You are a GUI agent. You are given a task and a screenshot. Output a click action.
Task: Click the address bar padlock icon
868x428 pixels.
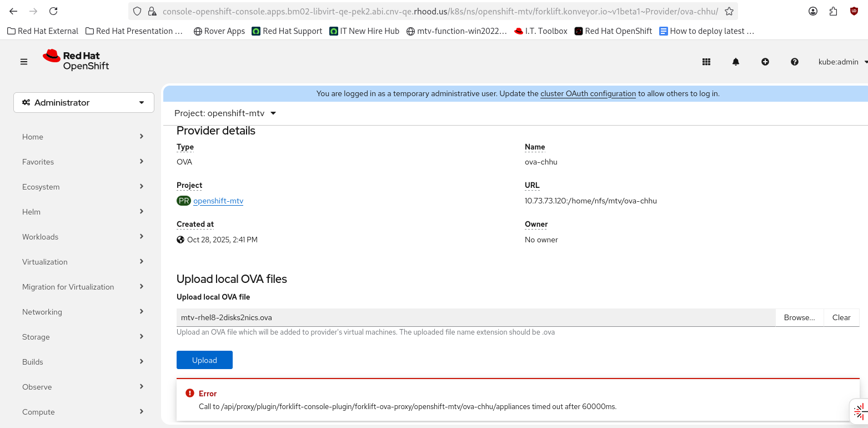tap(152, 11)
